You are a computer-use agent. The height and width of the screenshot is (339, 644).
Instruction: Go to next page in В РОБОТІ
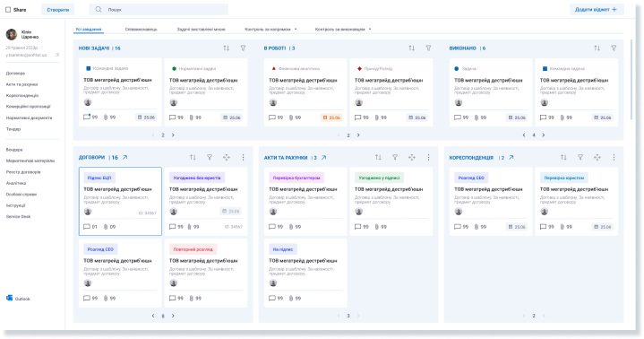[x=358, y=135]
